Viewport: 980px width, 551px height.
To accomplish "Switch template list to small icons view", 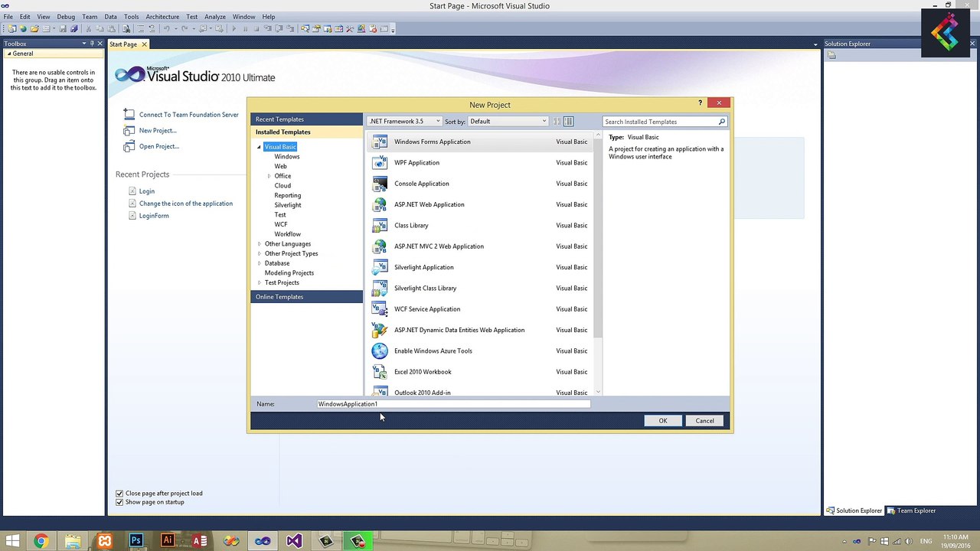I will [x=557, y=122].
